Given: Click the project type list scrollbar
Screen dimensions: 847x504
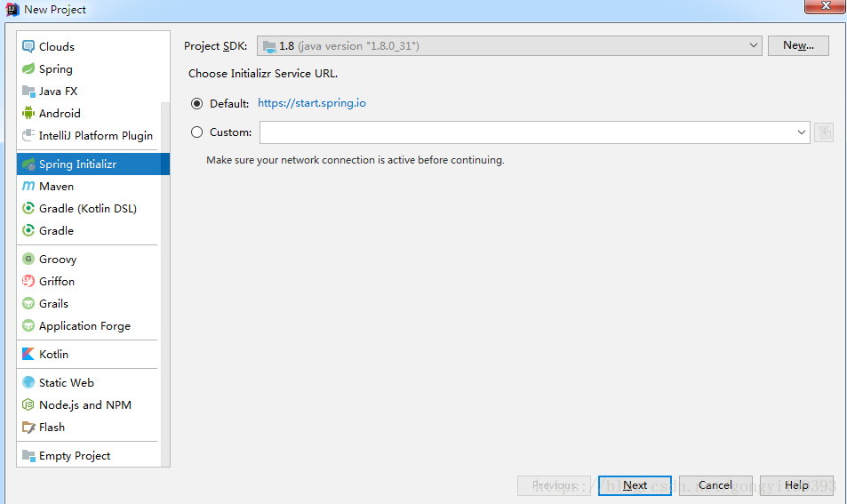Looking at the screenshot, I should point(165,284).
